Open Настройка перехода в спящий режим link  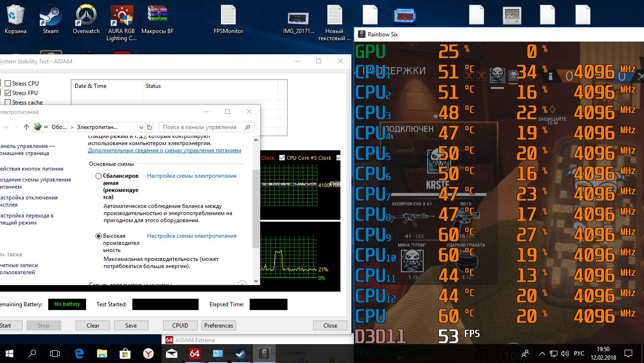[26, 219]
